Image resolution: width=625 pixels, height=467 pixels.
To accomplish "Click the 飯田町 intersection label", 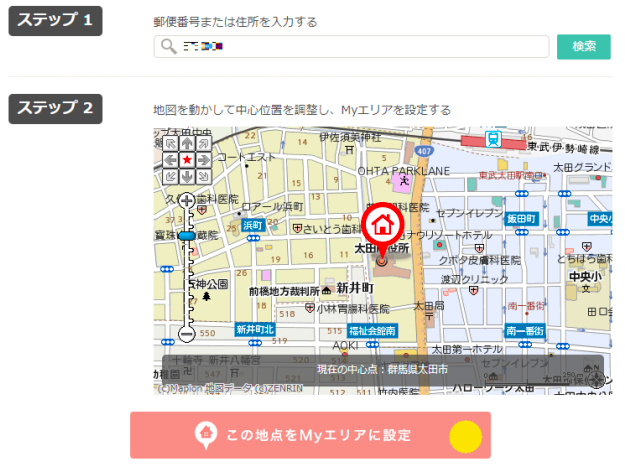I will pos(521,219).
